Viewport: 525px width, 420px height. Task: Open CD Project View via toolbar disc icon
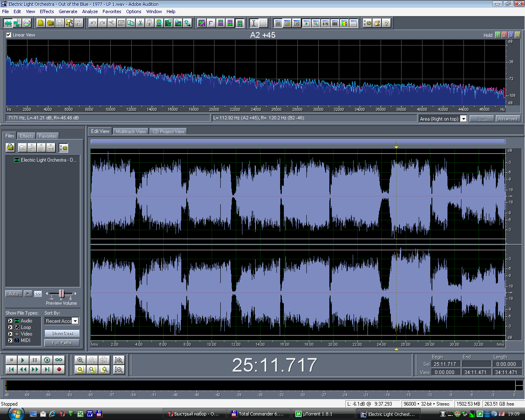click(27, 23)
